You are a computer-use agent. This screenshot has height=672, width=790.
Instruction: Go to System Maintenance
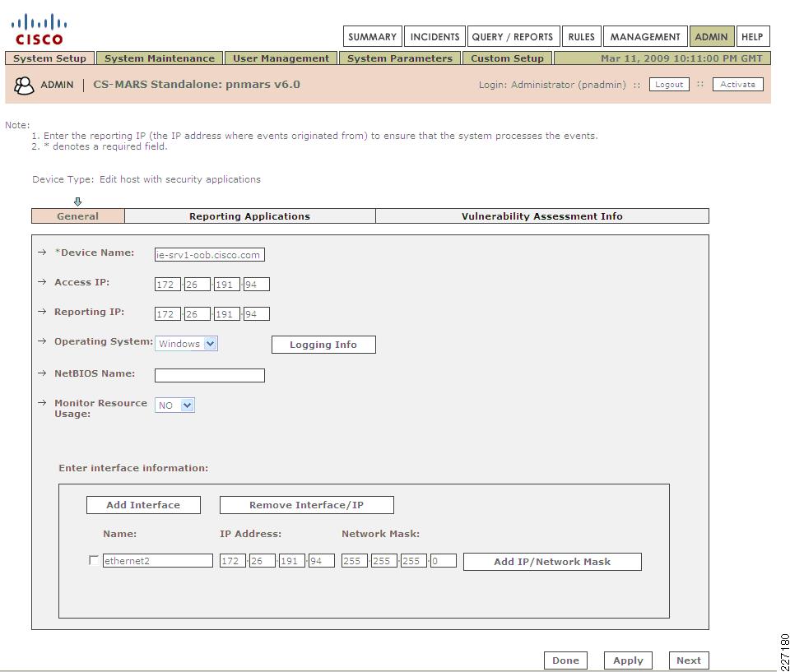coord(159,58)
